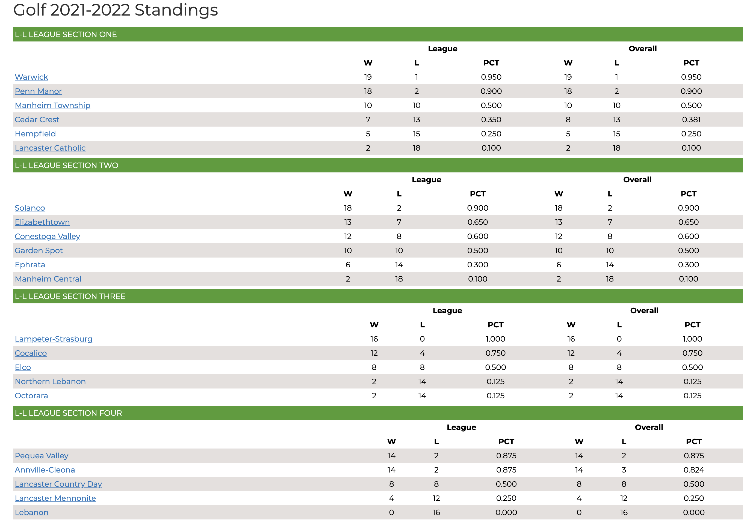The height and width of the screenshot is (532, 756).
Task: Select the Lancaster Mennonite link
Action: click(55, 498)
